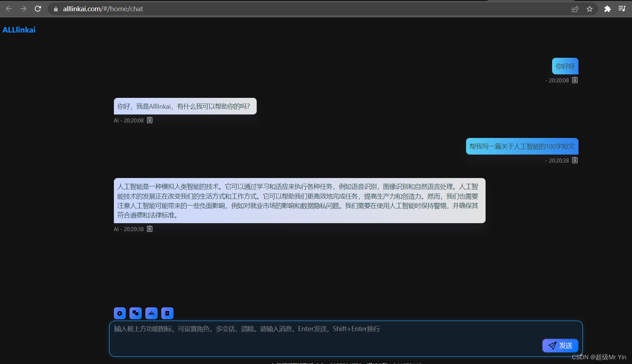Copy the AI greeting reply via clipboard icon
Viewport: 632px width, 364px height.
150,120
